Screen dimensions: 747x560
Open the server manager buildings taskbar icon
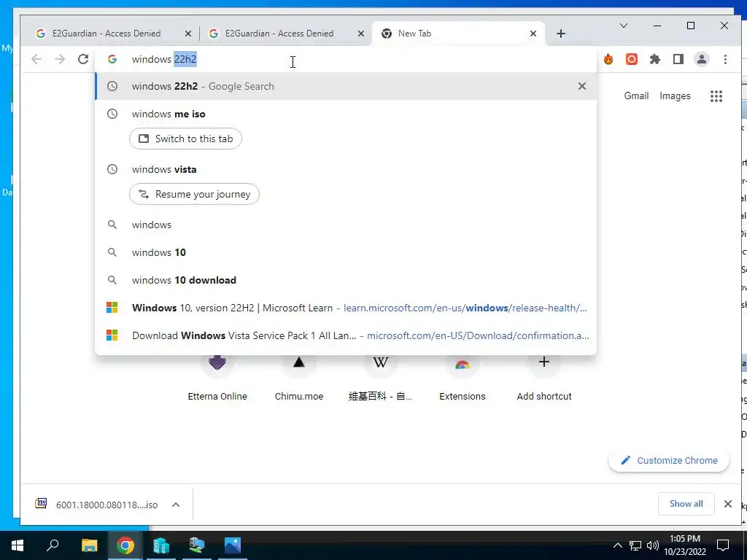click(x=161, y=545)
